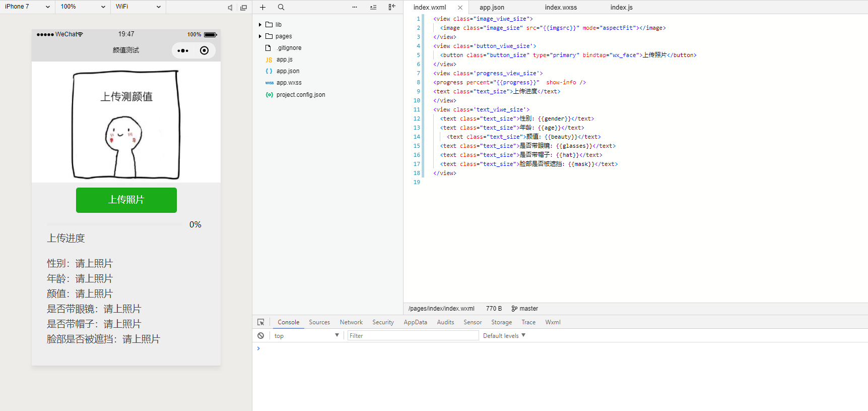Switch to the index.js editor tab

621,8
